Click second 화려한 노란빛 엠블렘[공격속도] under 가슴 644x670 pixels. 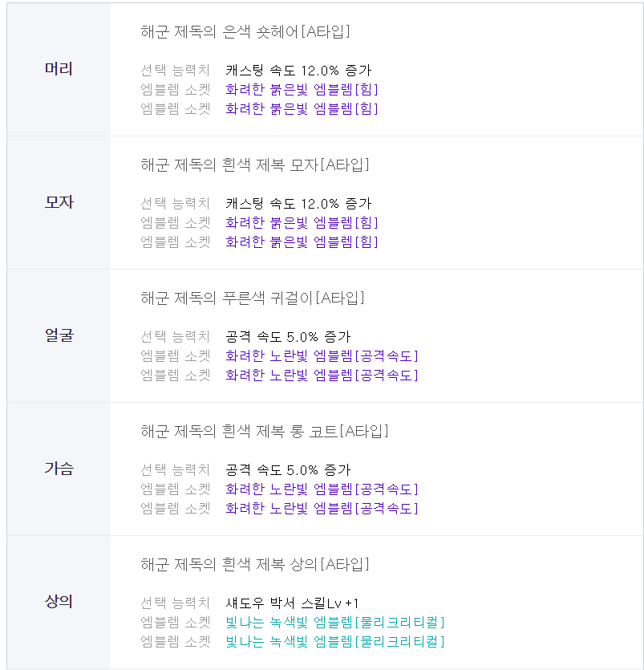click(322, 509)
